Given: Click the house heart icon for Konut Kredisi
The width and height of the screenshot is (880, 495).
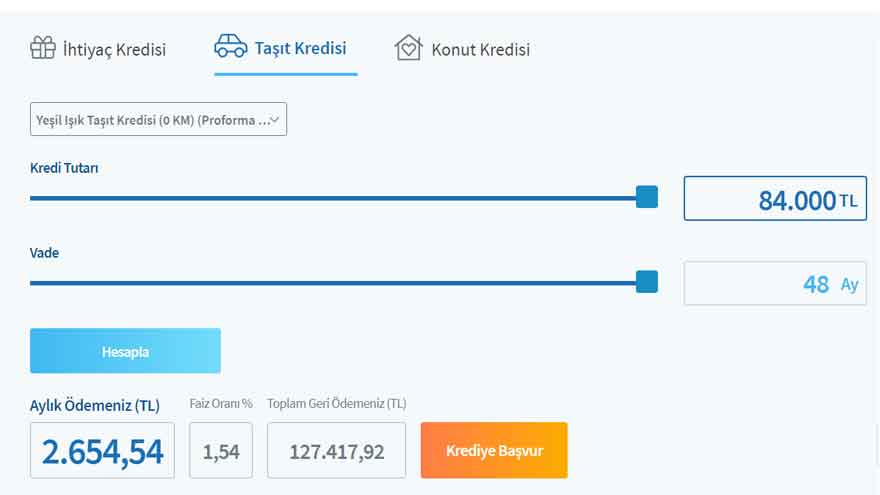Looking at the screenshot, I should [x=409, y=48].
